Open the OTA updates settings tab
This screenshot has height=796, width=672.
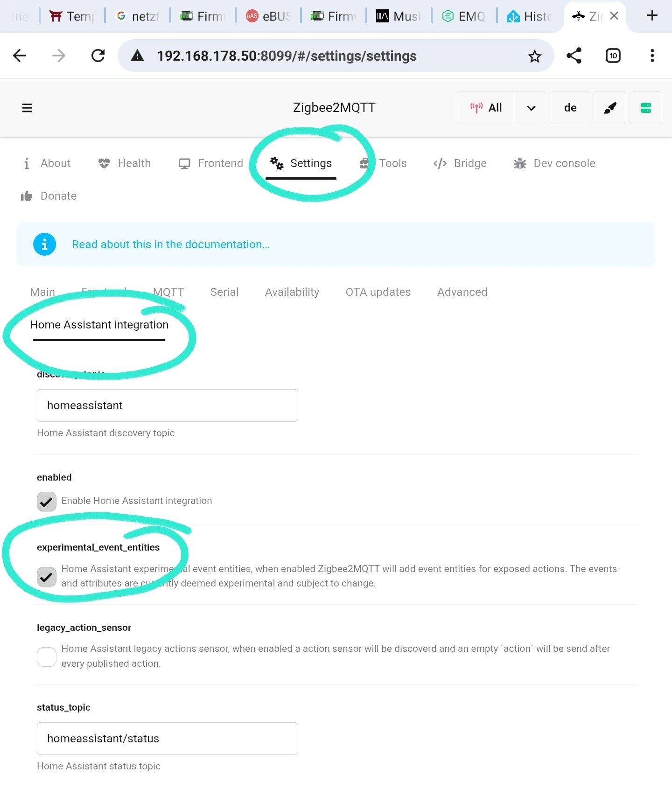(x=378, y=292)
